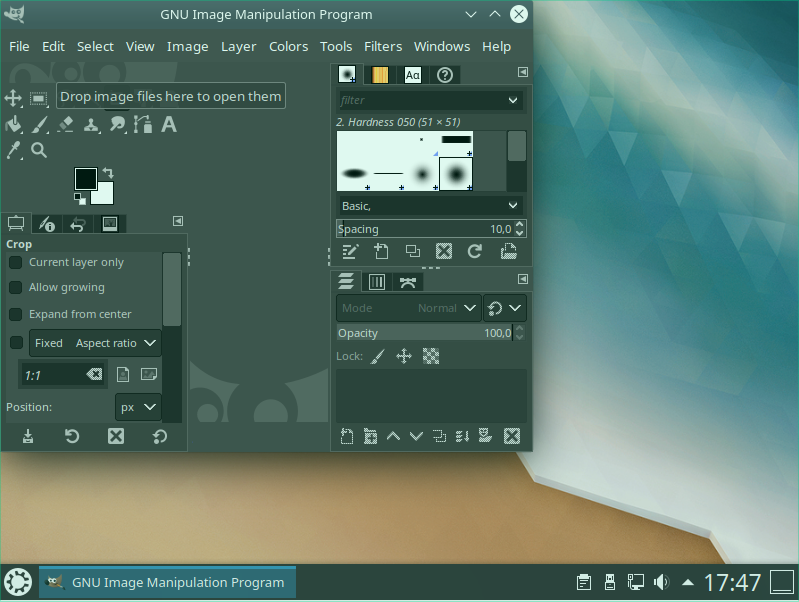Enable Current layer only checkbox
The image size is (799, 602).
tap(16, 263)
